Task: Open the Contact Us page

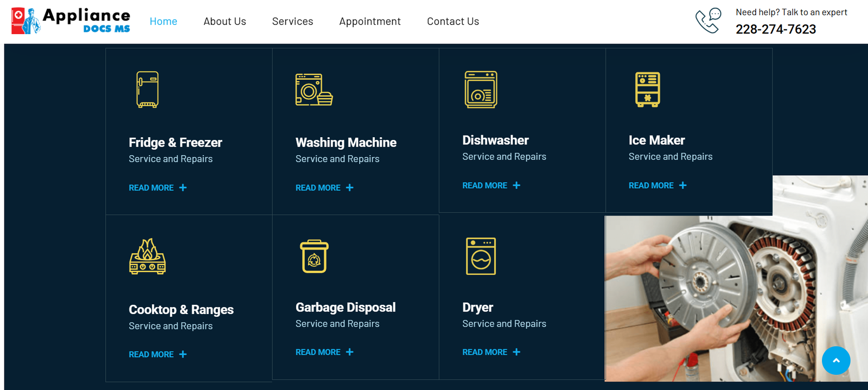Action: point(453,21)
